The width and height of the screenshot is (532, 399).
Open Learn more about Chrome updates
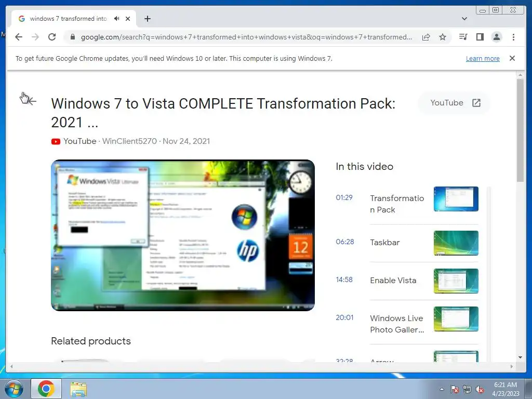483,58
